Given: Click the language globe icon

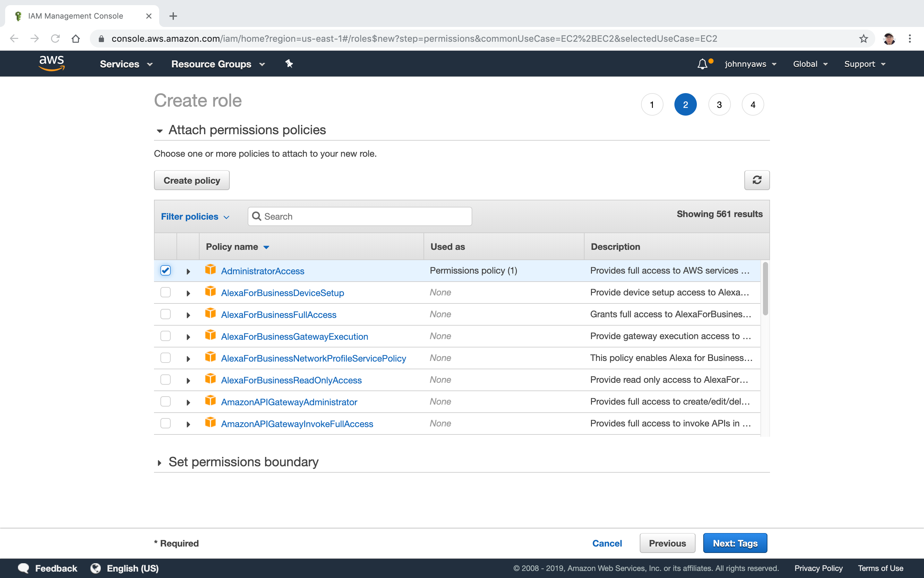Looking at the screenshot, I should pos(96,568).
